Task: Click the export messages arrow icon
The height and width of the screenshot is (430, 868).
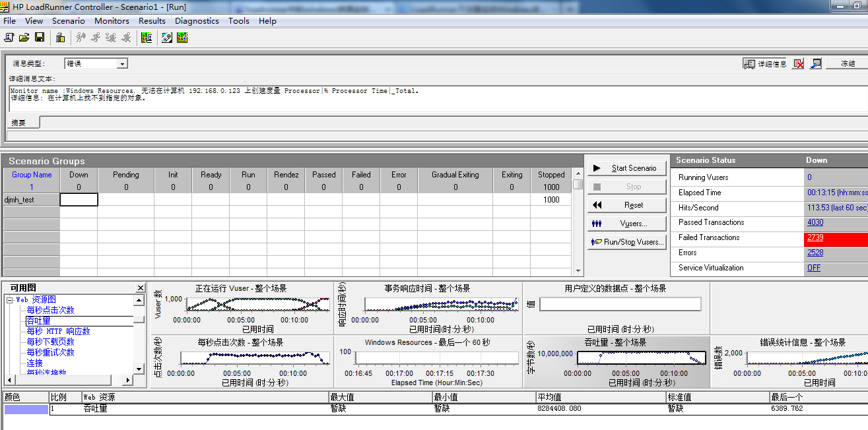Action: [816, 64]
